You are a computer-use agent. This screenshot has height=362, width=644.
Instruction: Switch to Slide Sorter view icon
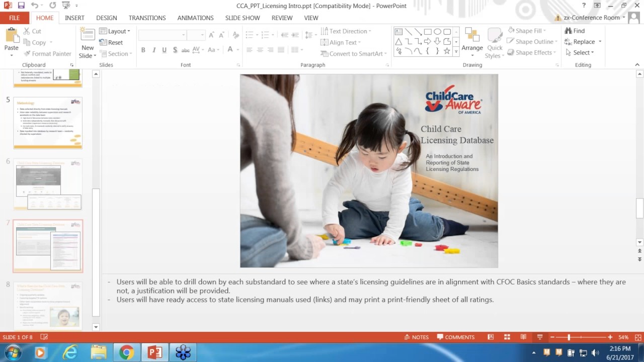[x=507, y=337]
